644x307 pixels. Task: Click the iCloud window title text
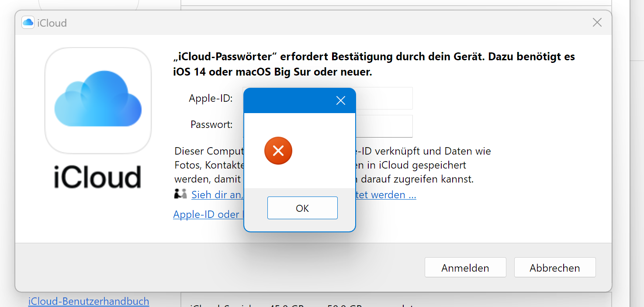(x=52, y=23)
